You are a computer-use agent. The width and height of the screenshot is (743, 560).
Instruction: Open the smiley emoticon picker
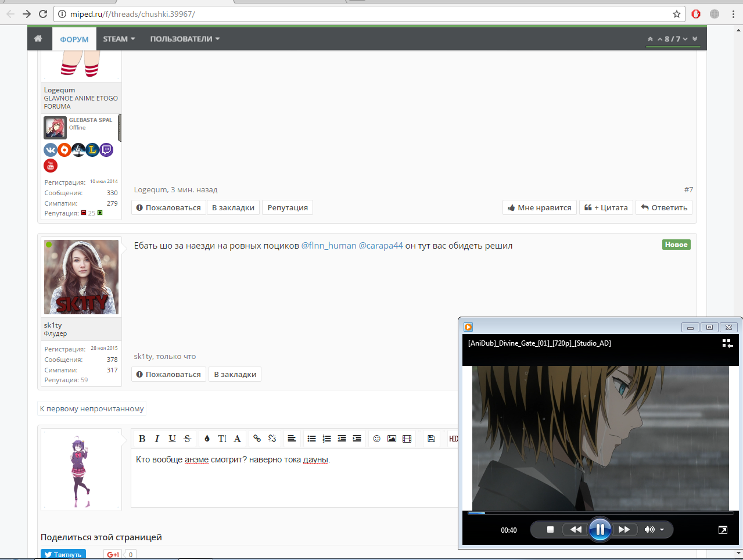[x=376, y=439]
